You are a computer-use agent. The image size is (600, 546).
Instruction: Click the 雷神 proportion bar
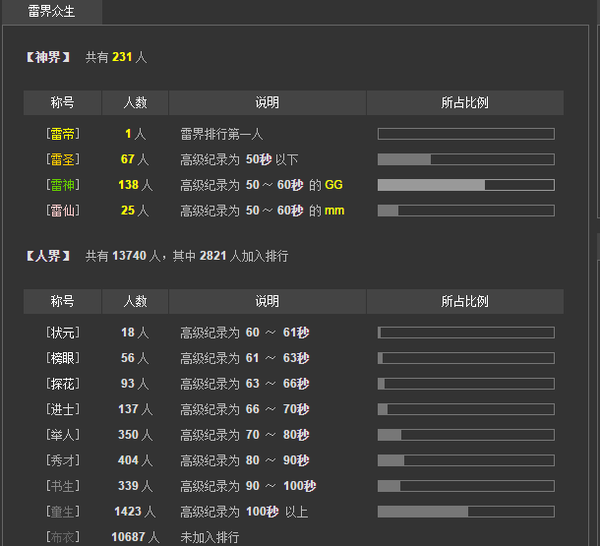pyautogui.click(x=466, y=185)
